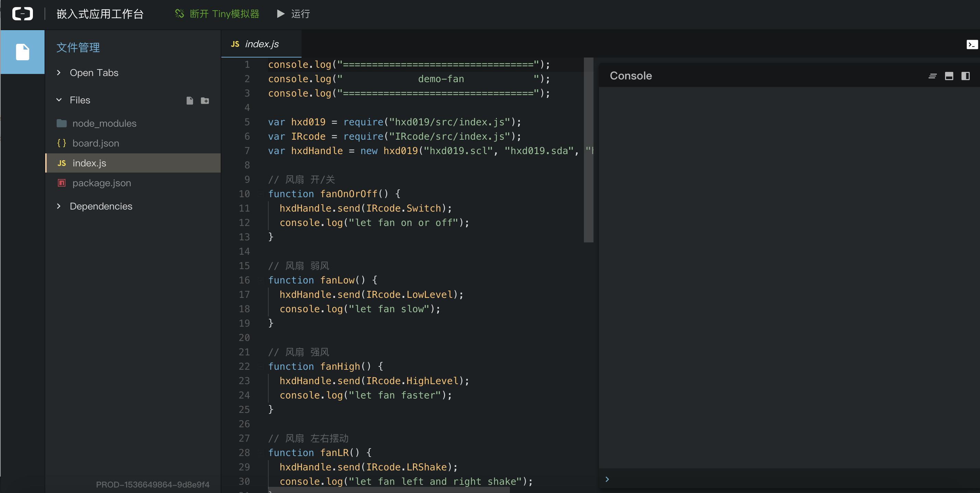980x493 pixels.
Task: Expand the Open Tabs section
Action: 59,73
